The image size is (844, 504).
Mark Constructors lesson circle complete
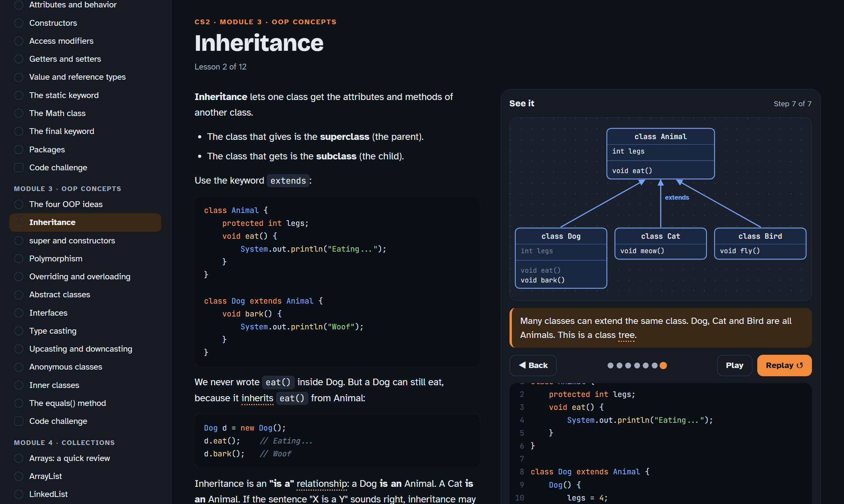pos(19,23)
